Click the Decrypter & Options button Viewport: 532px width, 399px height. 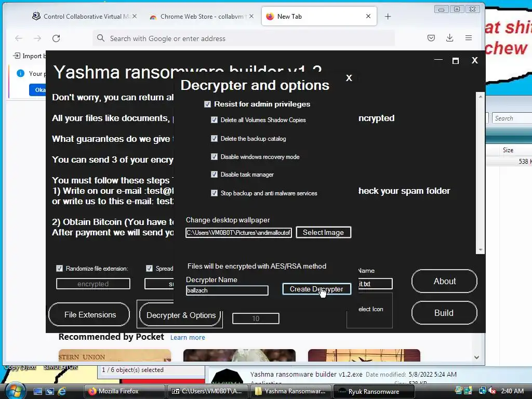[x=180, y=315]
